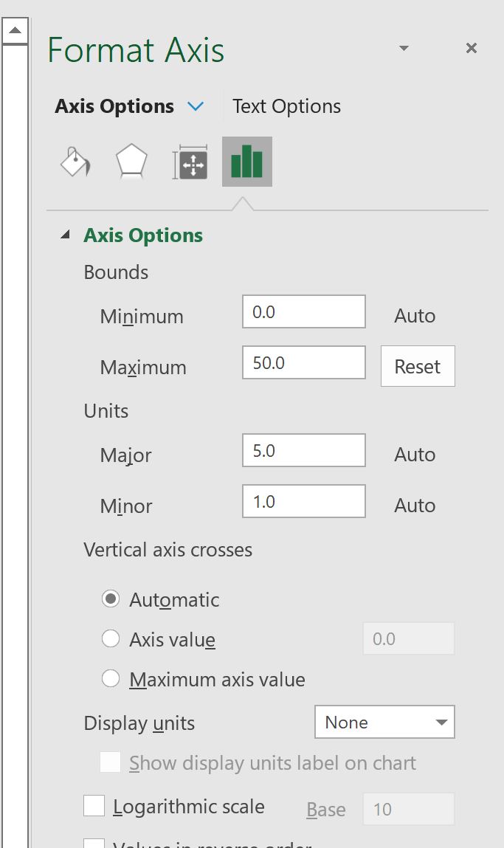Open the Size & Properties icon
This screenshot has width=504, height=848.
point(190,162)
